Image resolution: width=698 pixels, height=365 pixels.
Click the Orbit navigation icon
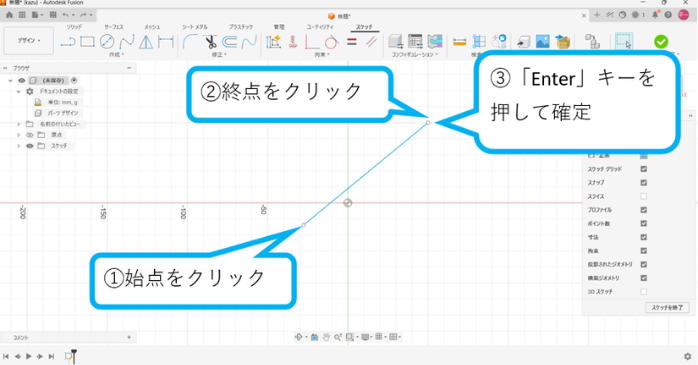click(x=299, y=337)
